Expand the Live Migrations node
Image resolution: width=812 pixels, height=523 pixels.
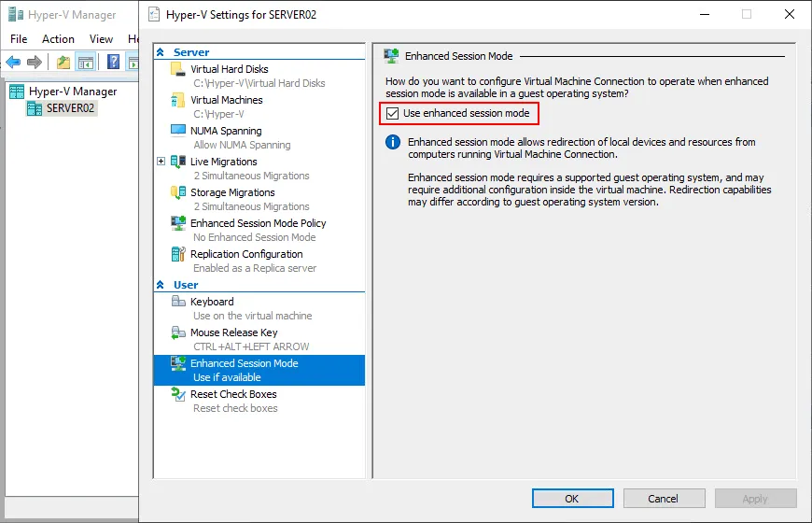[x=161, y=162]
